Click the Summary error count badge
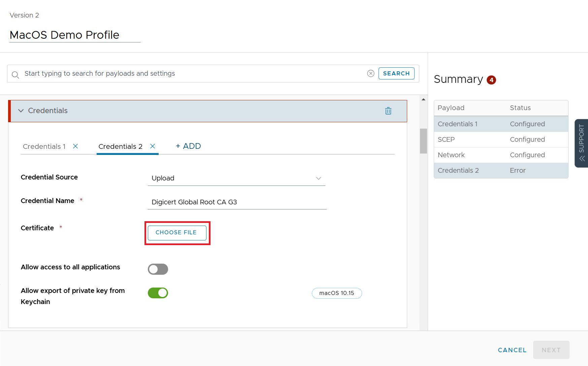The width and height of the screenshot is (588, 366). pos(491,80)
